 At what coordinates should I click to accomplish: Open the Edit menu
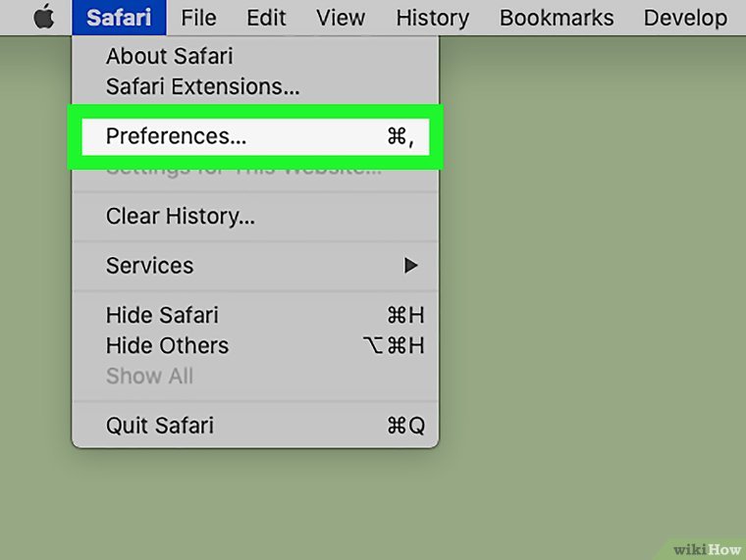point(266,18)
